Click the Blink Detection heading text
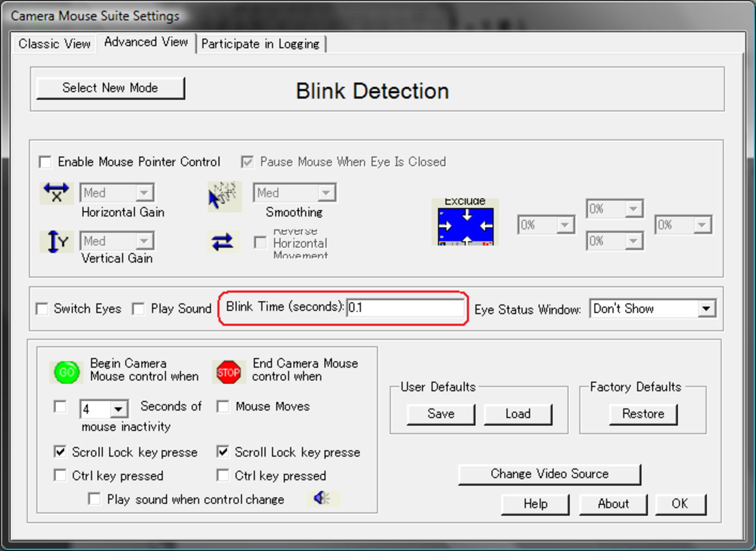 (x=372, y=91)
